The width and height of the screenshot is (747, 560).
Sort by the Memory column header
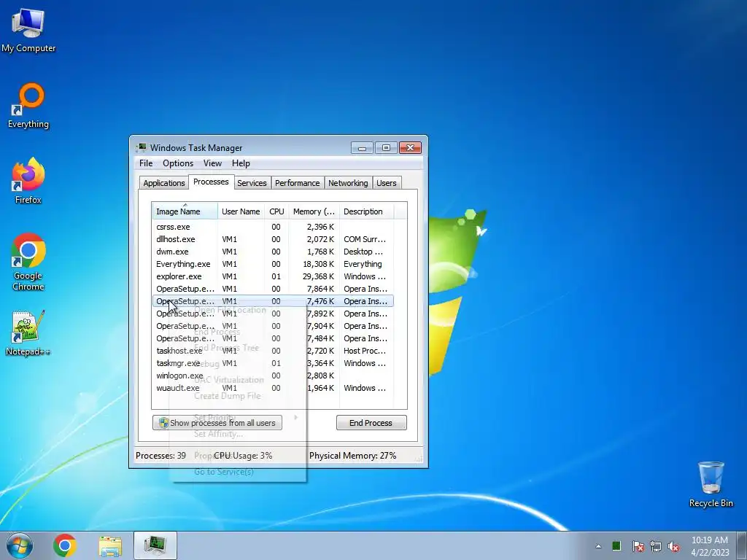click(314, 211)
